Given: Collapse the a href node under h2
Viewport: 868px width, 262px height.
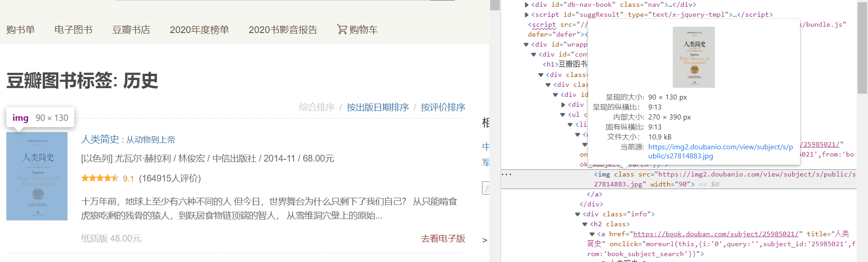Looking at the screenshot, I should pyautogui.click(x=592, y=234).
